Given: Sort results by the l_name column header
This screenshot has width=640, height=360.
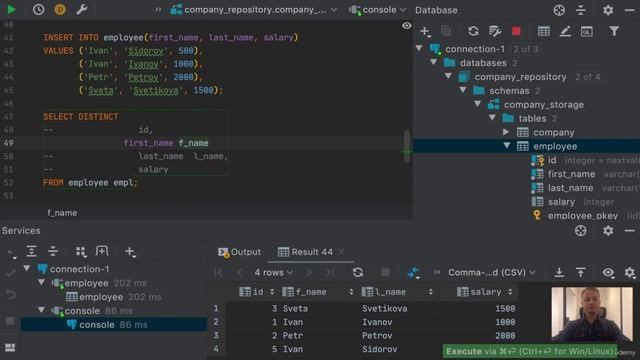Looking at the screenshot, I should 397,292.
